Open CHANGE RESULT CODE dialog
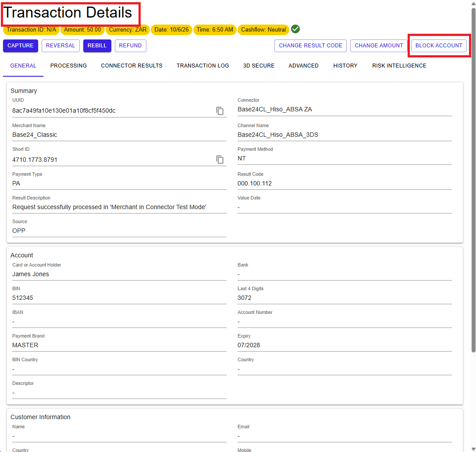Viewport: 476px width, 452px height. coord(311,46)
